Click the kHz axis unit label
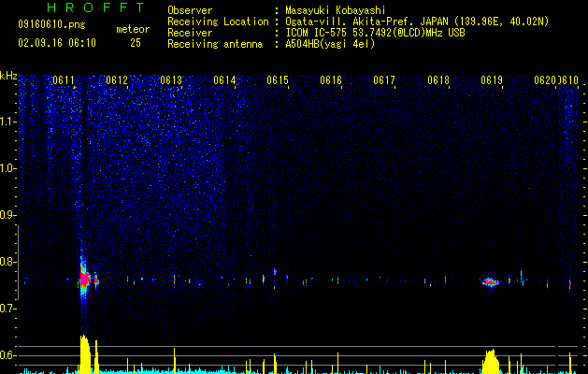Screen dimensions: 588x374 point(8,76)
